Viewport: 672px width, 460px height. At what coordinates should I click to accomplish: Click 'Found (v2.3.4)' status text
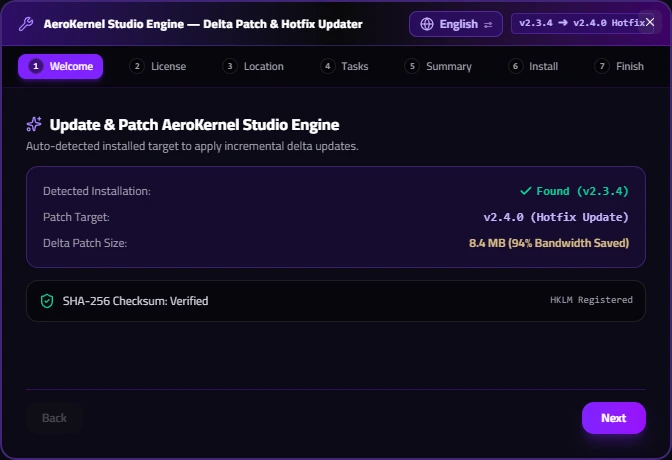(x=582, y=191)
